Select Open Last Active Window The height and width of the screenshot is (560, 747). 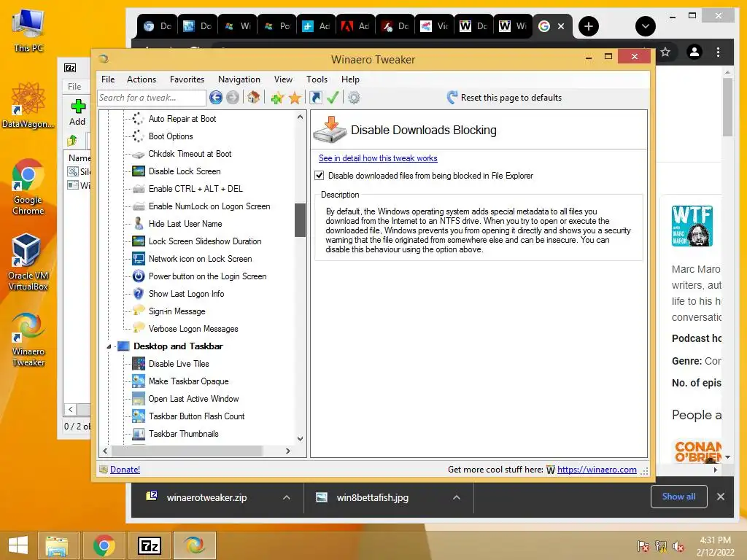193,399
